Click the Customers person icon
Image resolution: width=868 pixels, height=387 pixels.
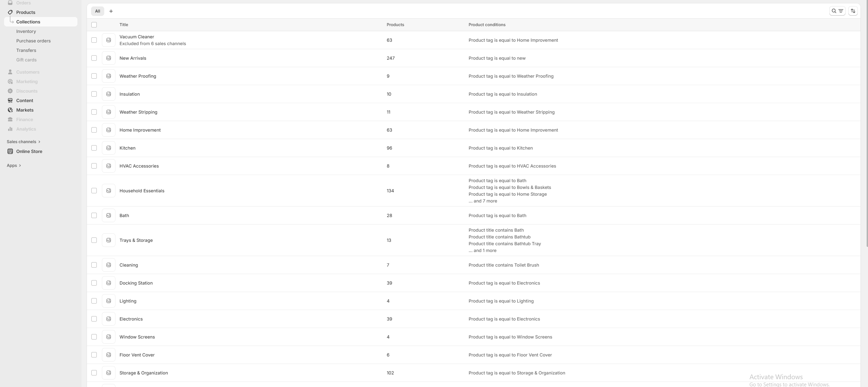click(x=10, y=72)
